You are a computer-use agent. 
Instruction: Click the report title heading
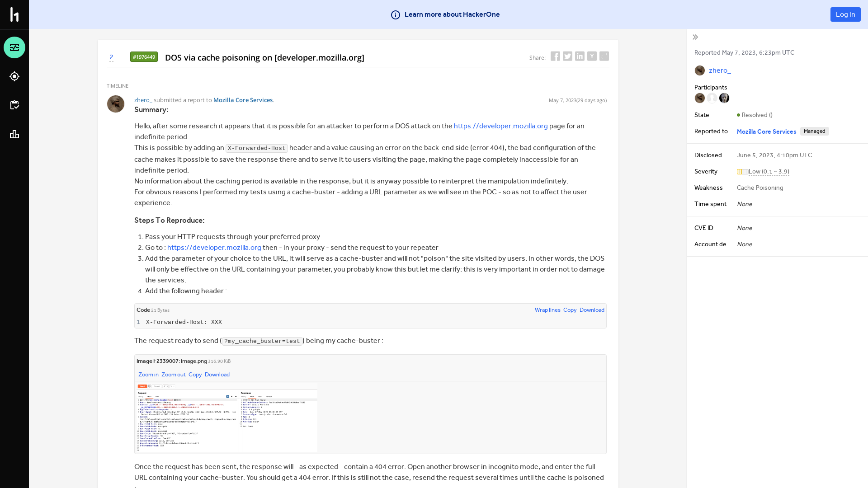click(264, 57)
